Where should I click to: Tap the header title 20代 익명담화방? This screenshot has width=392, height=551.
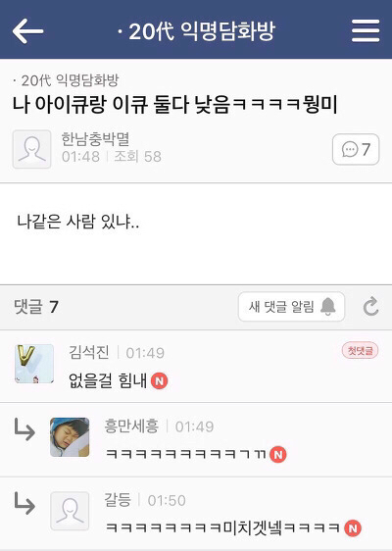[196, 31]
